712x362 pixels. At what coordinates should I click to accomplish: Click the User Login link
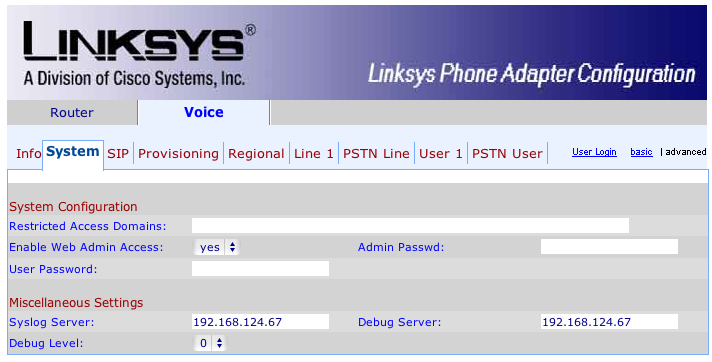[x=594, y=152]
